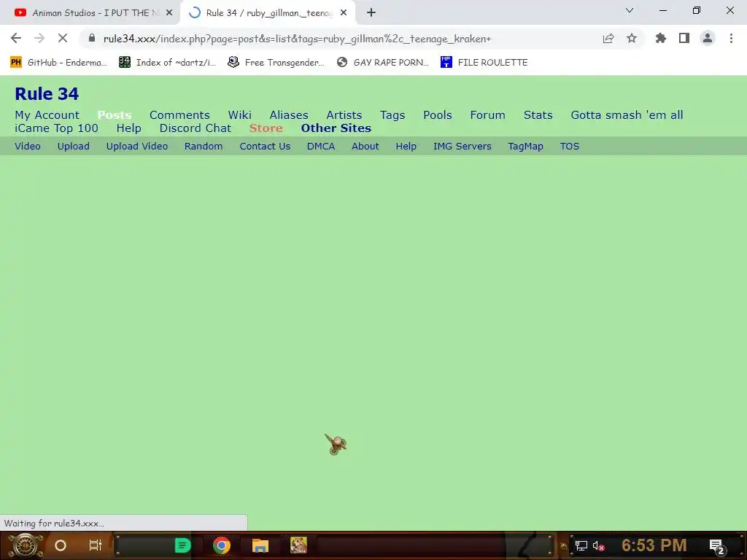747x560 pixels.
Task: Open the My Account page
Action: click(x=47, y=114)
